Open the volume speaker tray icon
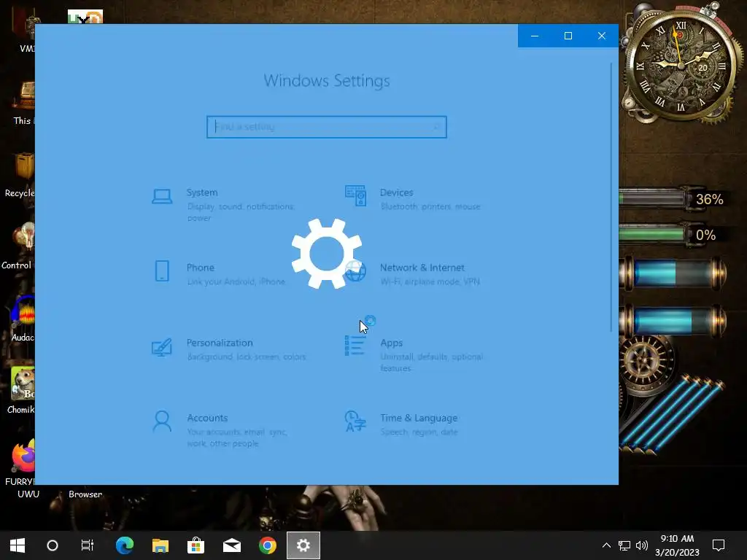This screenshot has width=747, height=560. 642,545
